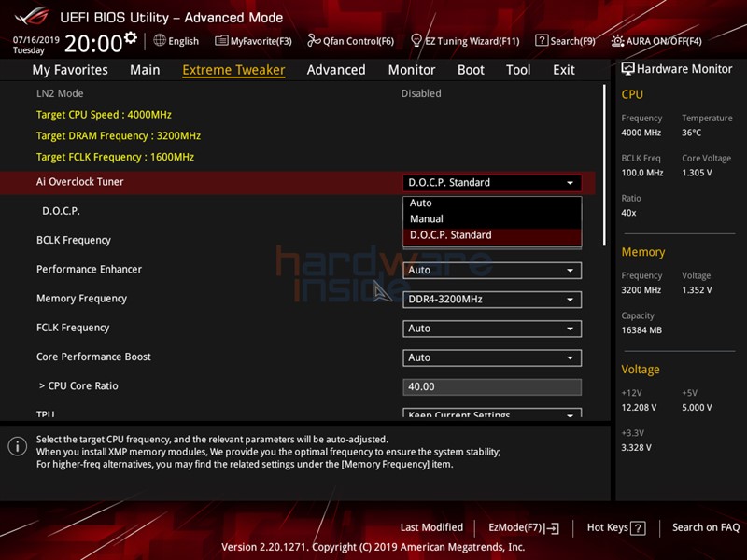This screenshot has width=747, height=560.
Task: Choose Auto in the open tuner list
Action: tap(492, 203)
